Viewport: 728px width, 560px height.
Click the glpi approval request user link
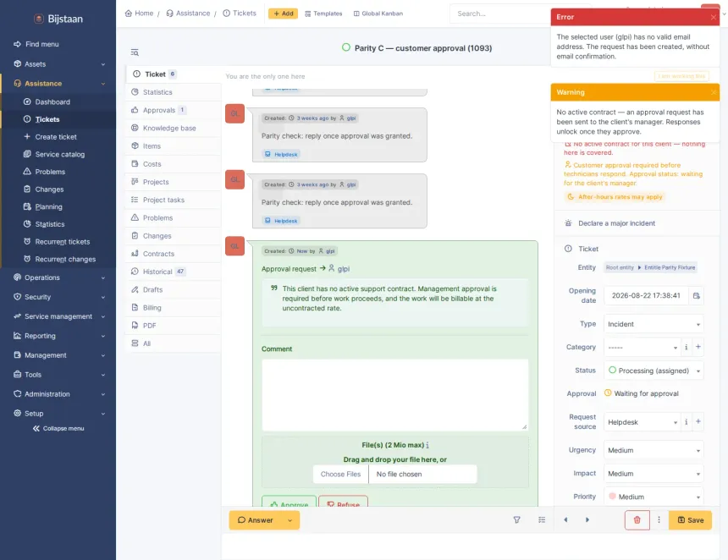coord(343,269)
